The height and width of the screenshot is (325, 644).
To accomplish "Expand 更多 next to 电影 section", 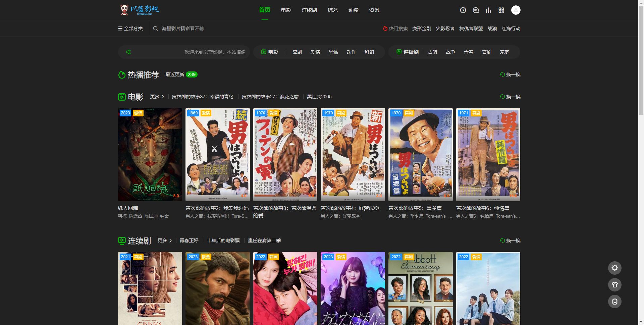I will click(x=157, y=97).
